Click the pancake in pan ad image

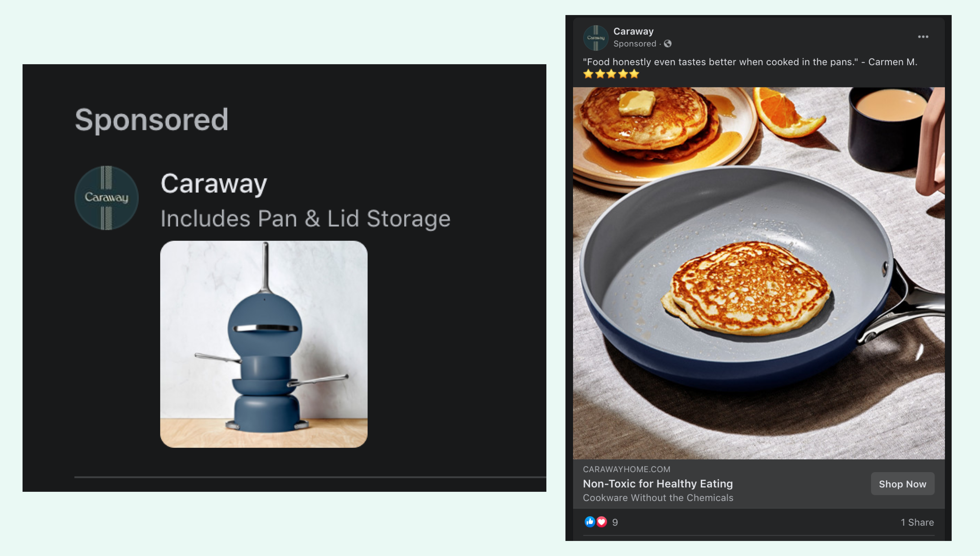[x=759, y=273]
